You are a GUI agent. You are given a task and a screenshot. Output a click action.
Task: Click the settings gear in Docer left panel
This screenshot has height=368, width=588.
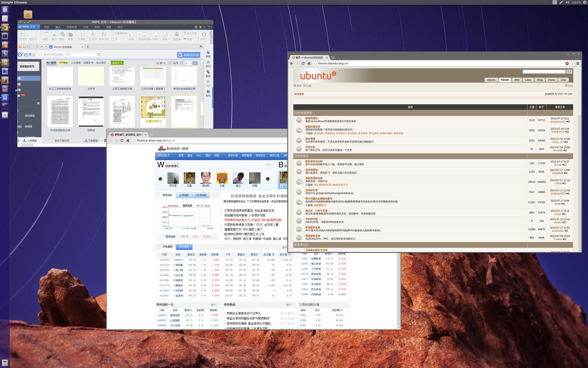(x=38, y=103)
